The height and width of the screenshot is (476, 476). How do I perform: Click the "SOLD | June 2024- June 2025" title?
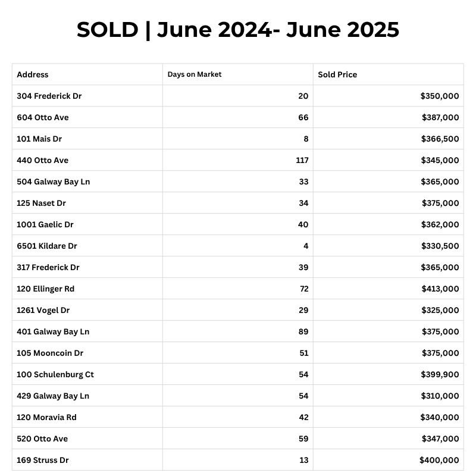(x=238, y=30)
